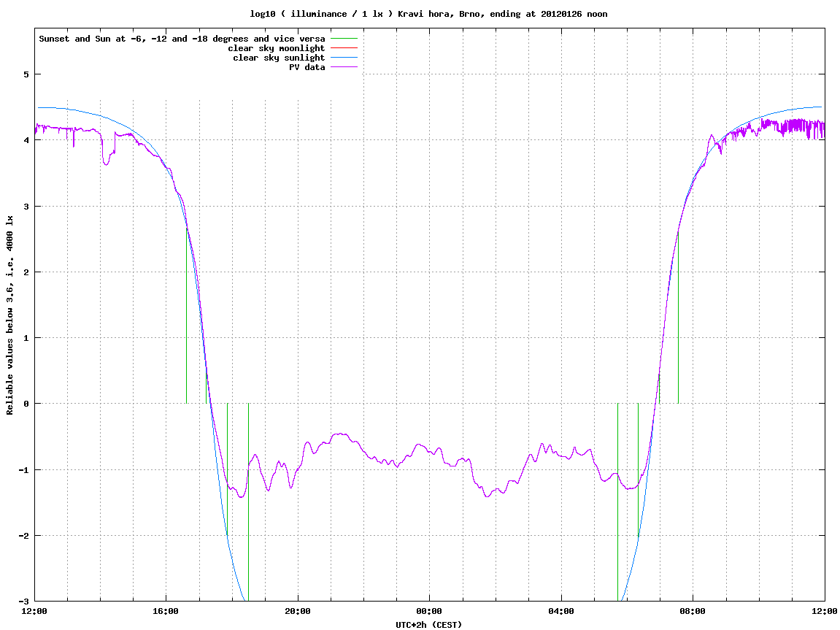
Task: Click x-axis label 00:00
Action: click(430, 611)
